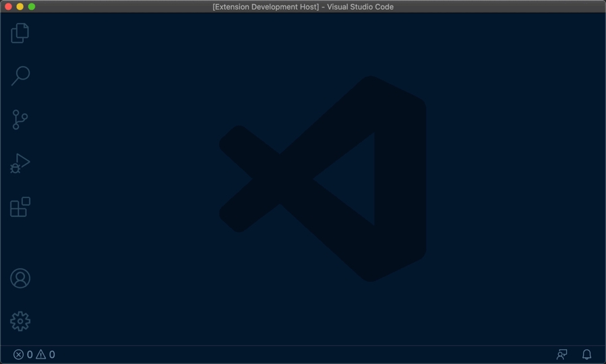Screen dimensions: 606x364
Task: Minimize the window with yellow button
Action: pyautogui.click(x=20, y=7)
